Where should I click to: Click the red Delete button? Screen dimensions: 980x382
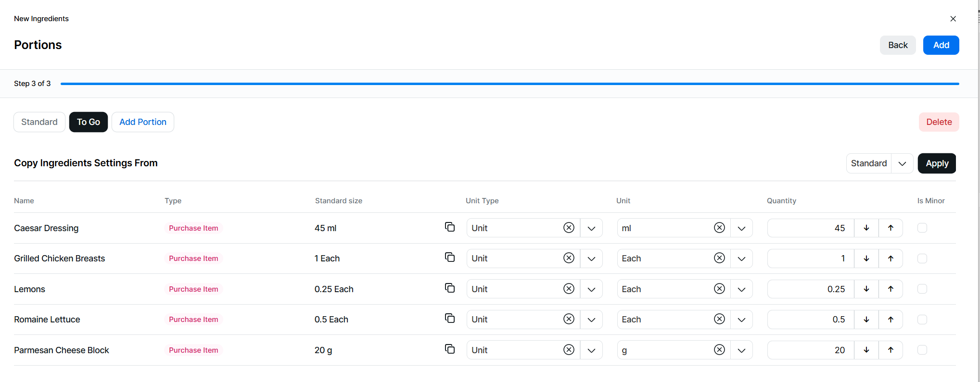point(939,122)
